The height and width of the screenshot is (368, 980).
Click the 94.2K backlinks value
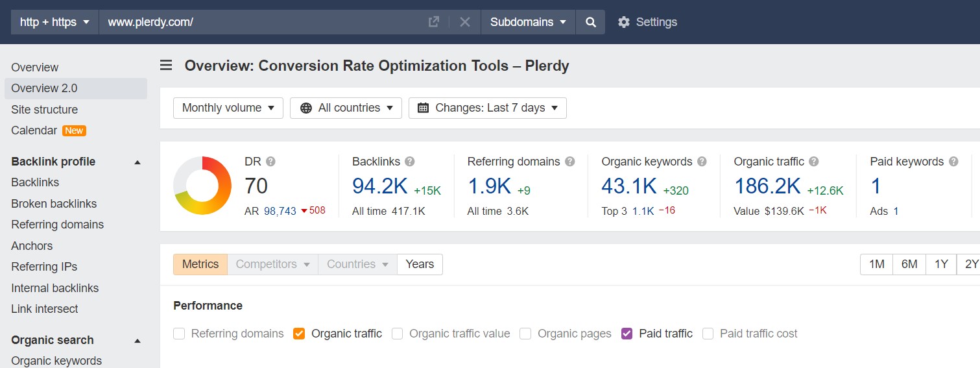pyautogui.click(x=380, y=186)
